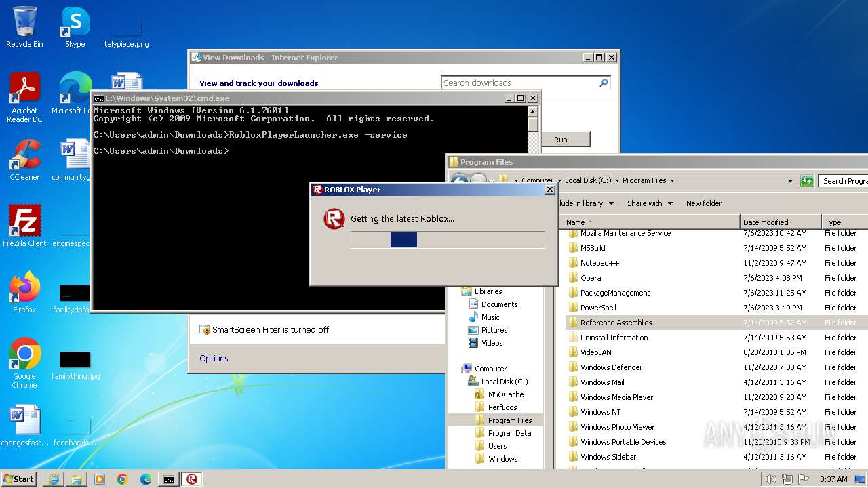
Task: Select the PackageManagement folder
Action: click(608, 293)
